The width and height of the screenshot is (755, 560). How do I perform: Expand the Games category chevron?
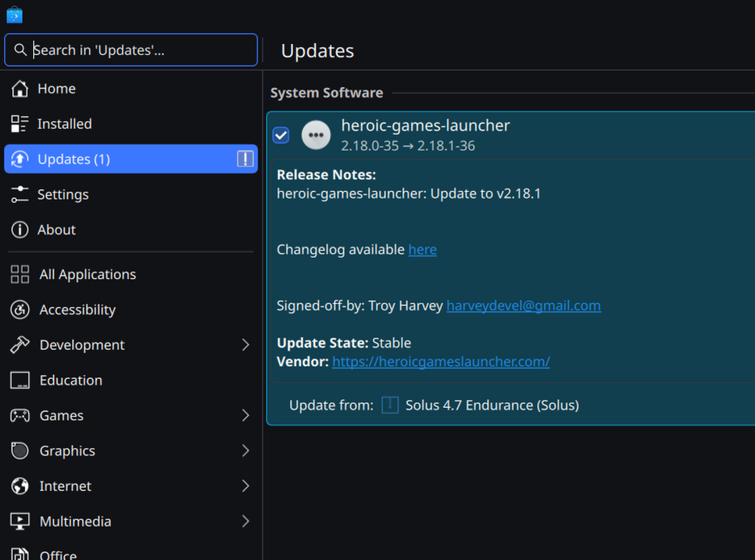(245, 415)
